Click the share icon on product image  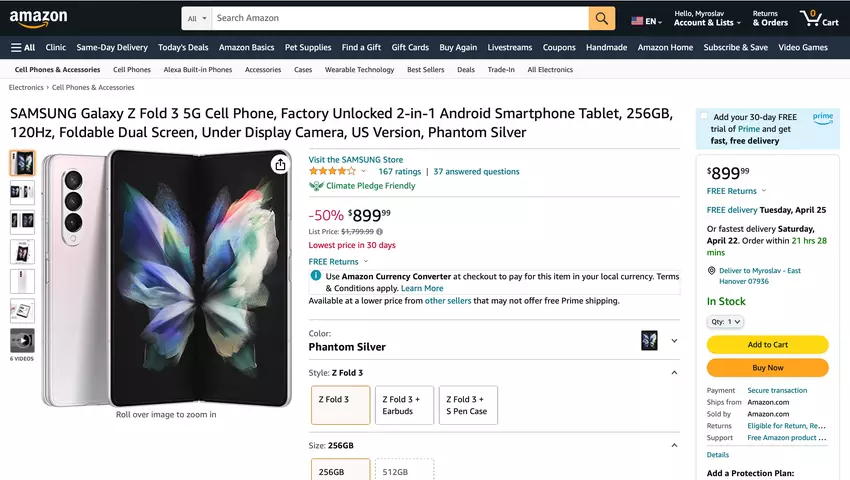click(281, 165)
